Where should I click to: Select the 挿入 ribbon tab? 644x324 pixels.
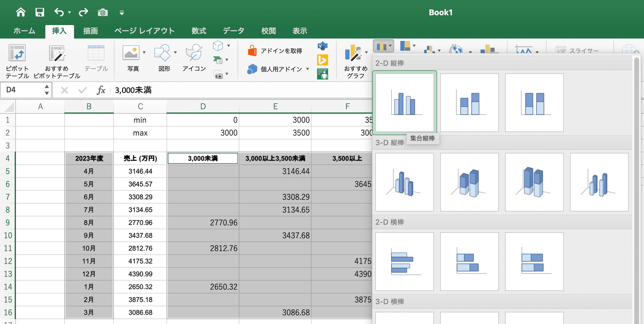coord(59,31)
